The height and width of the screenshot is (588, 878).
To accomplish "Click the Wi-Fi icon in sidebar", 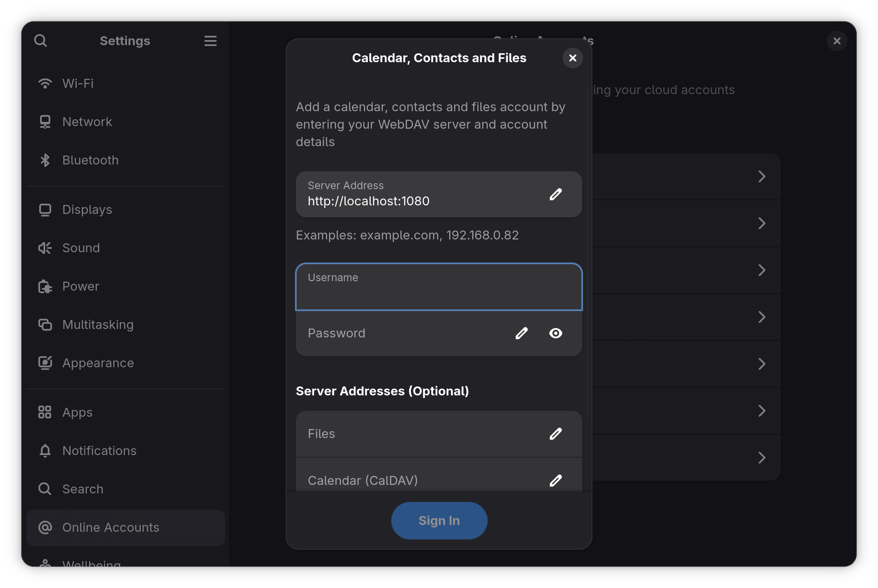I will (x=45, y=84).
